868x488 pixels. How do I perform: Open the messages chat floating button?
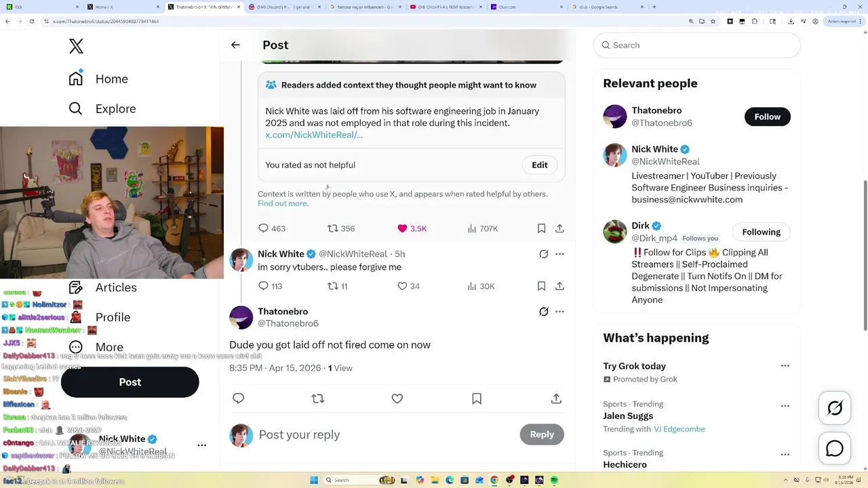835,449
